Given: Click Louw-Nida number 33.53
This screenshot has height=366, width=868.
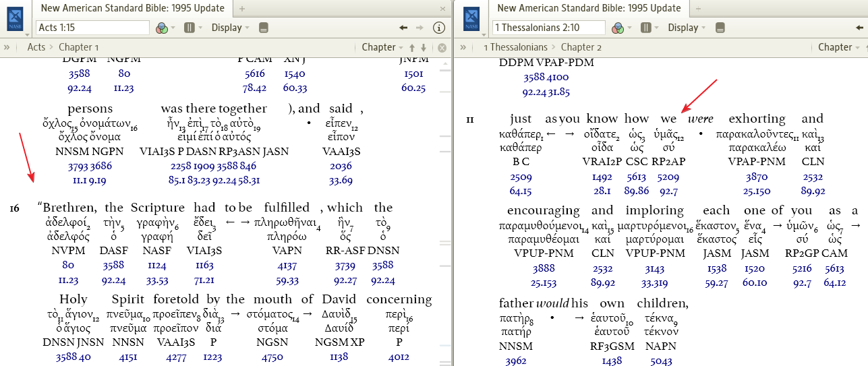Looking at the screenshot, I should click(x=157, y=280).
